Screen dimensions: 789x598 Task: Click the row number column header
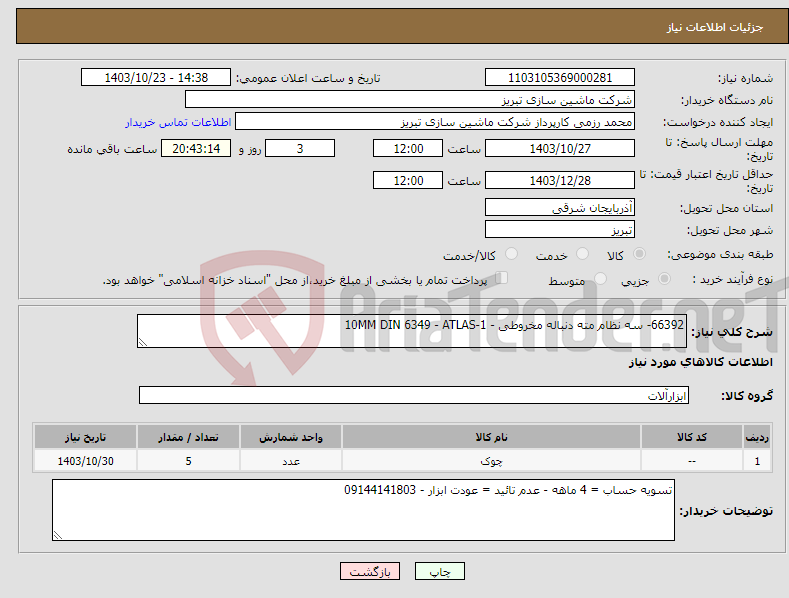[757, 437]
